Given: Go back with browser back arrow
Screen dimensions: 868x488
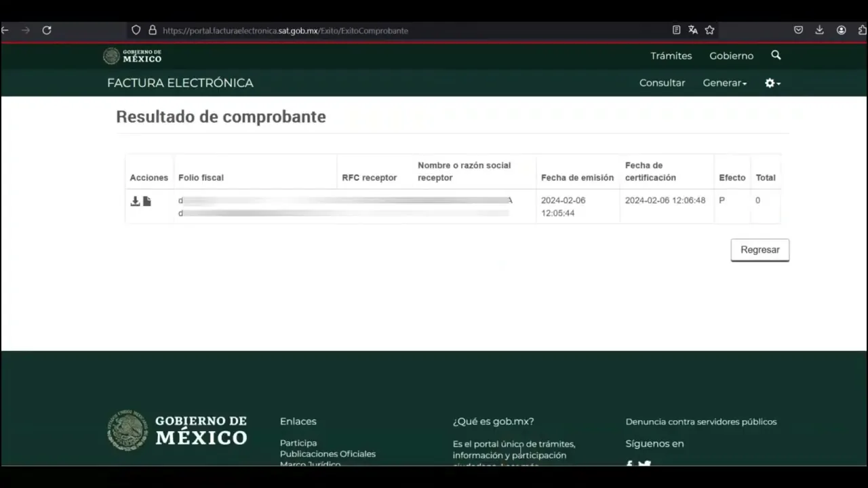Looking at the screenshot, I should click(5, 30).
